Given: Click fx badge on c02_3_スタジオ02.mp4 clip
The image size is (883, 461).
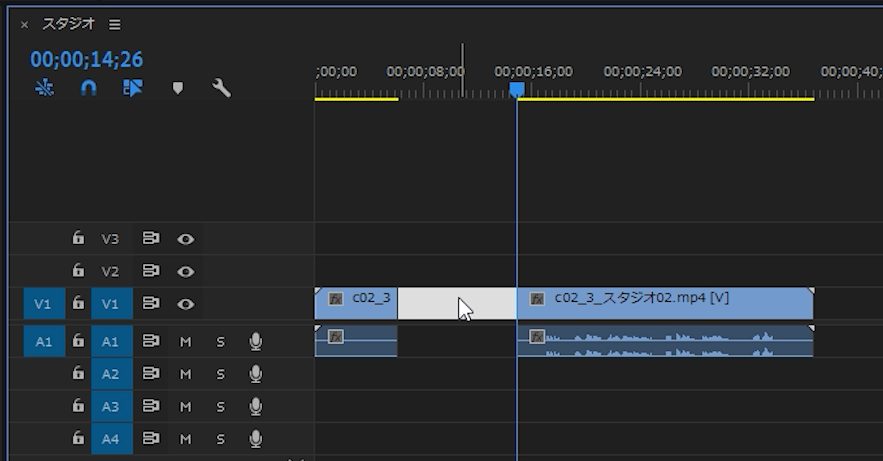Looking at the screenshot, I should 537,299.
